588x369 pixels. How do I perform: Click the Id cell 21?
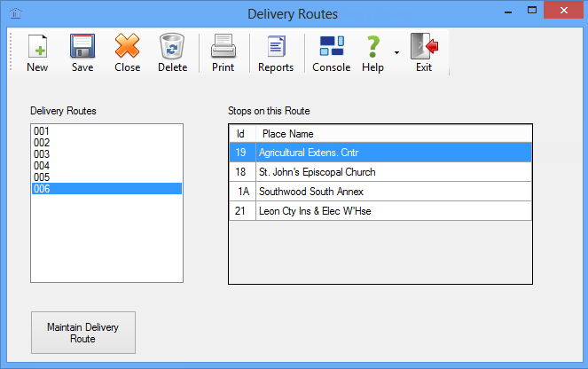click(242, 211)
